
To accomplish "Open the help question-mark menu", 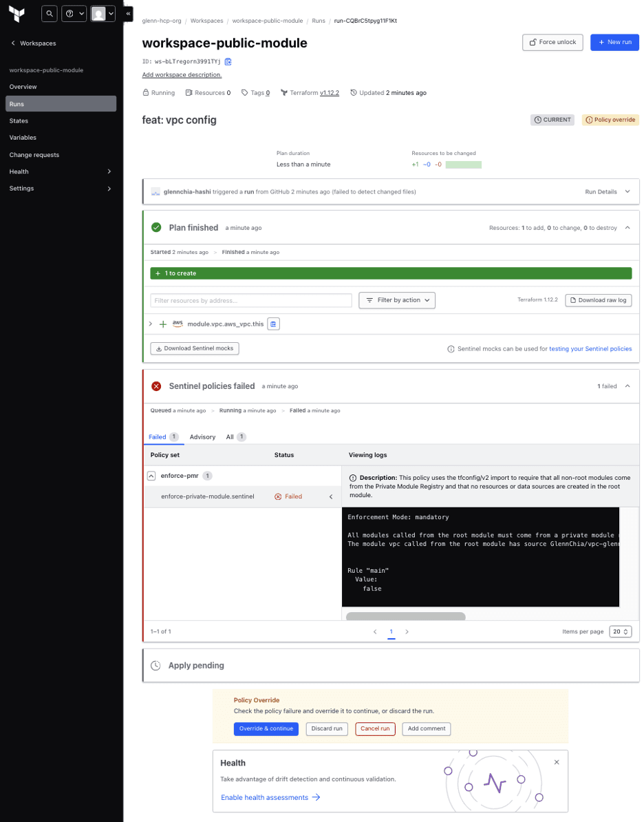I will (x=74, y=14).
